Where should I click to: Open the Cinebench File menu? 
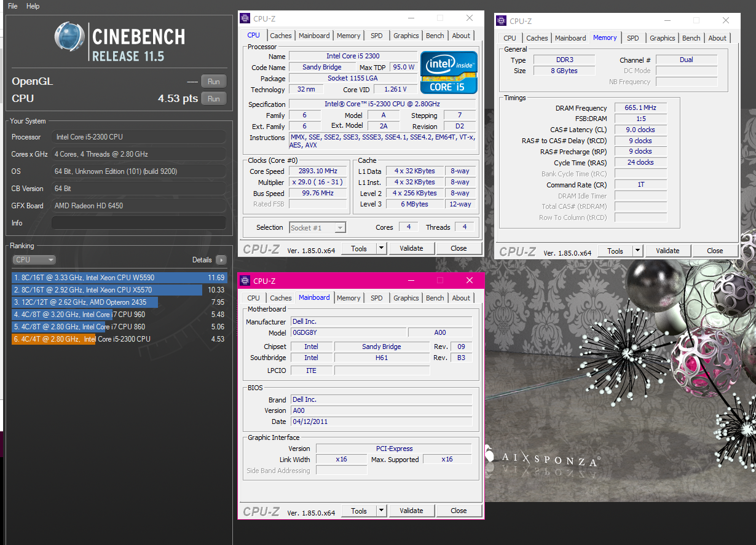click(12, 6)
